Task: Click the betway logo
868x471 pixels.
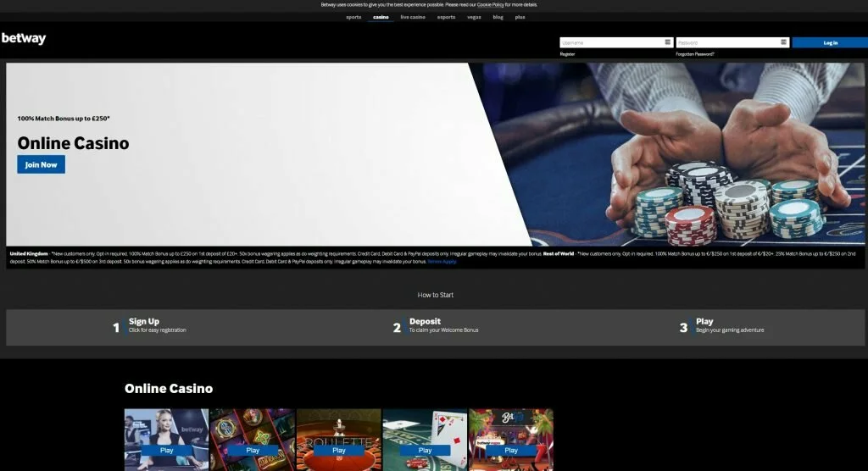Action: click(x=24, y=39)
